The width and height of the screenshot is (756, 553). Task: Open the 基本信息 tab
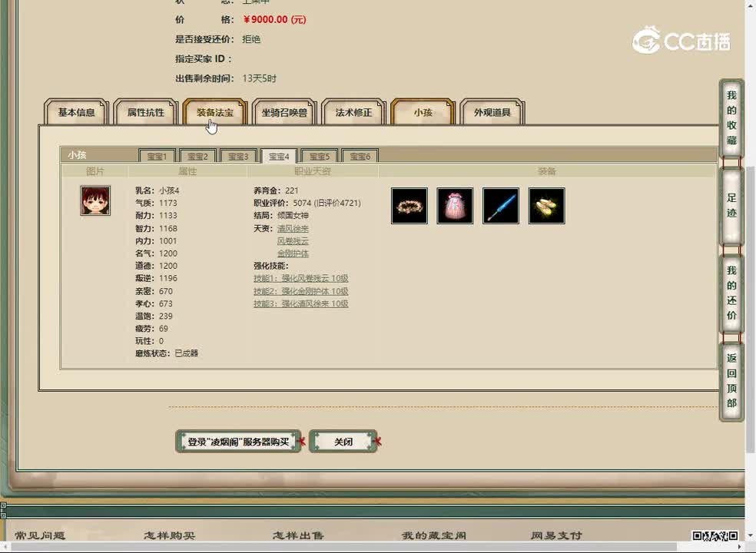pyautogui.click(x=76, y=112)
